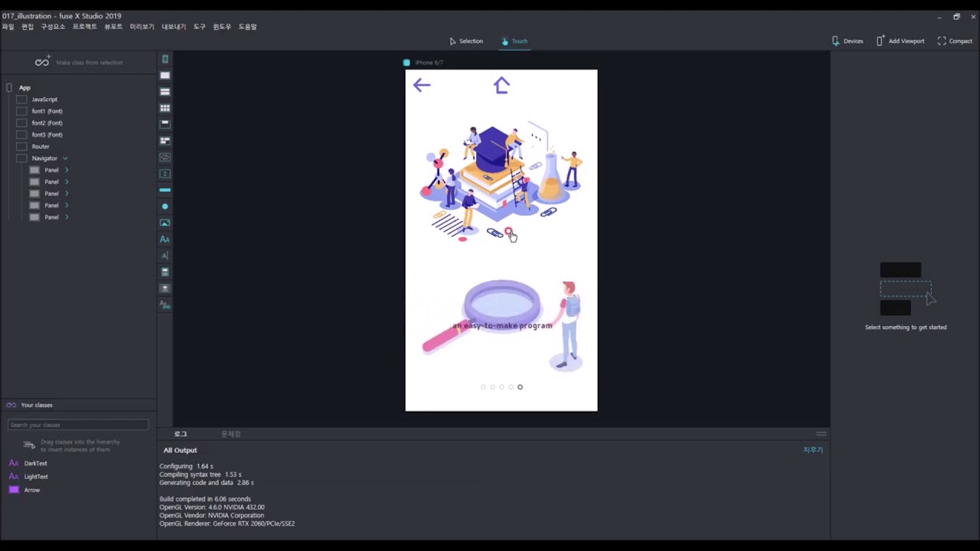The image size is (980, 551).
Task: Pick the text class primitive icon at bottom
Action: 165,305
